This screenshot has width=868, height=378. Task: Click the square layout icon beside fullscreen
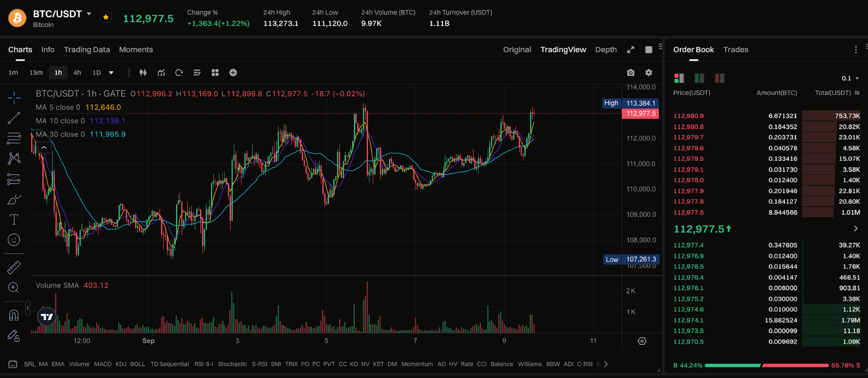point(648,49)
